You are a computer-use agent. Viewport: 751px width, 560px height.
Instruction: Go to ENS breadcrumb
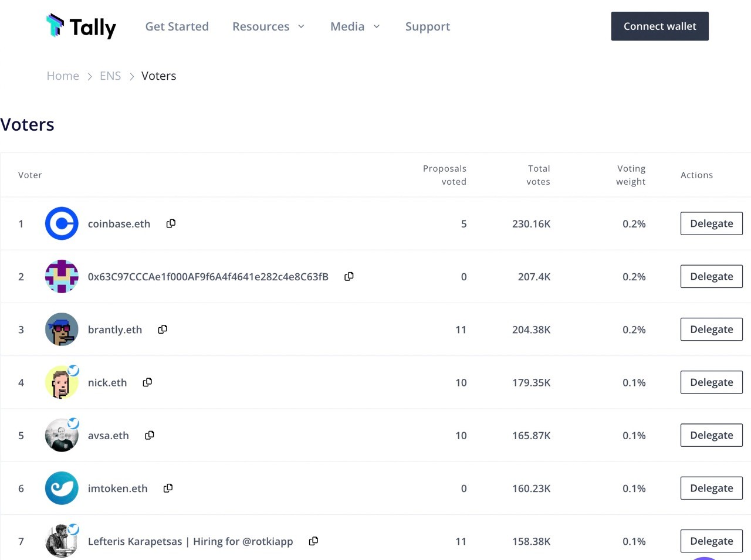coord(110,76)
